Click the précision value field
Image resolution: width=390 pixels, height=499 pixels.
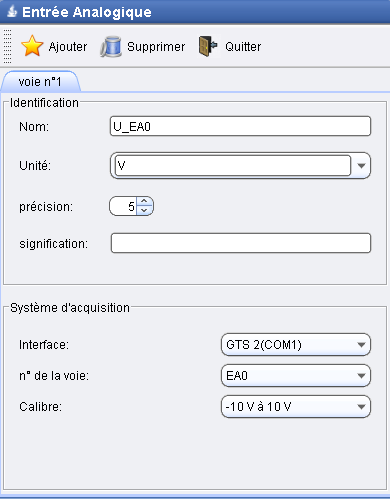[123, 207]
